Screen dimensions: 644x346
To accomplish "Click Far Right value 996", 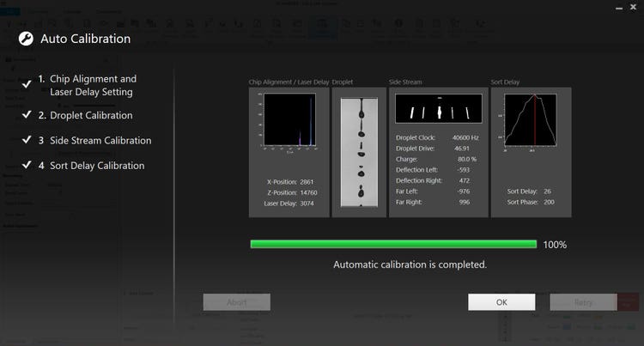I will (464, 202).
